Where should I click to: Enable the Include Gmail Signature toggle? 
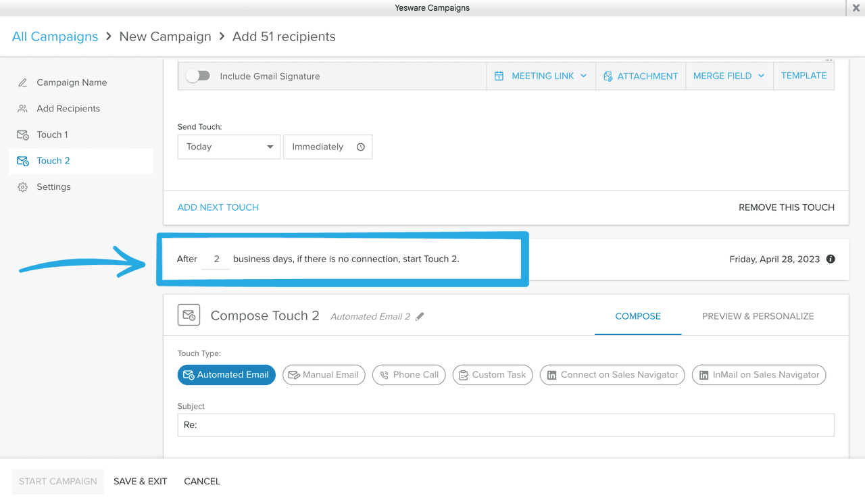[x=198, y=76]
